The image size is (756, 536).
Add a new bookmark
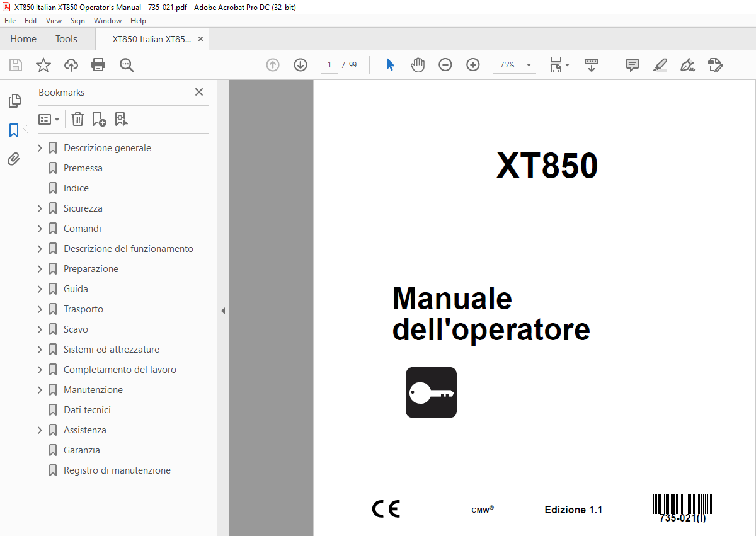point(99,119)
